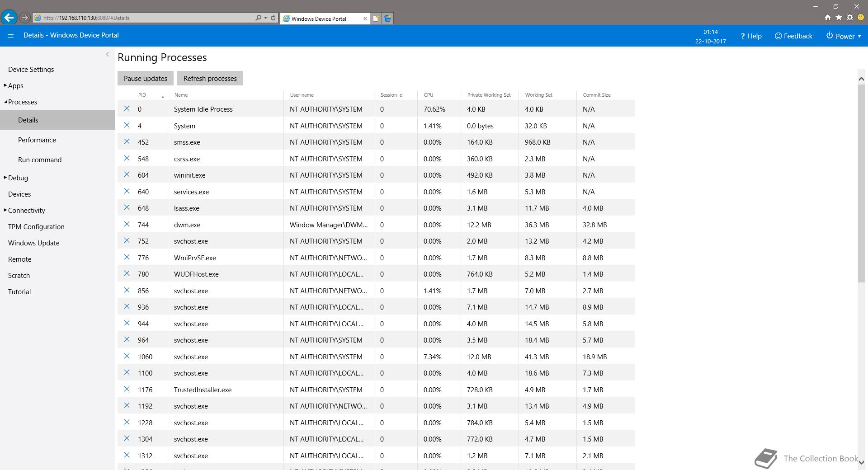
Task: Open the browser tools gear icon
Action: click(x=850, y=18)
